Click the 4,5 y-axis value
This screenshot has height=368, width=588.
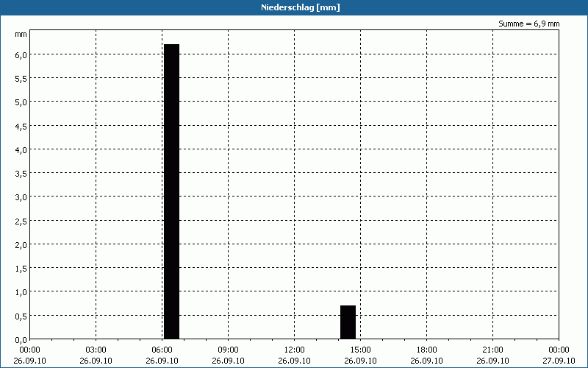click(x=21, y=126)
